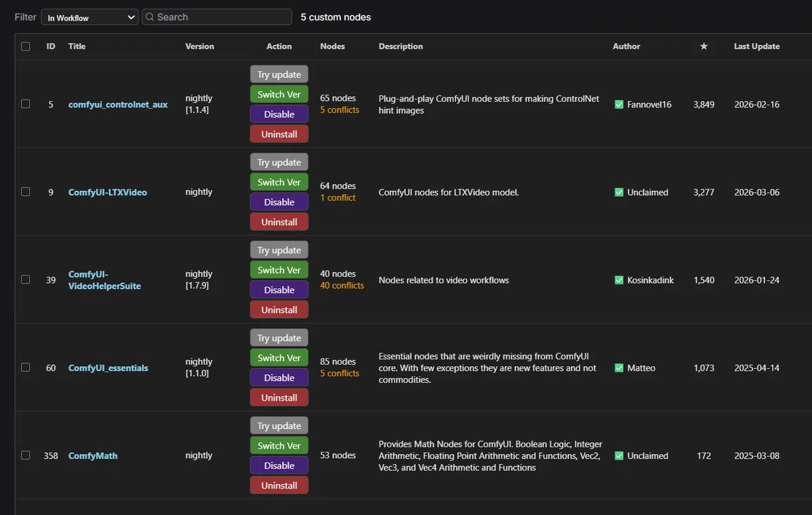Click the verified icon in the ComfyMath row

pyautogui.click(x=618, y=456)
